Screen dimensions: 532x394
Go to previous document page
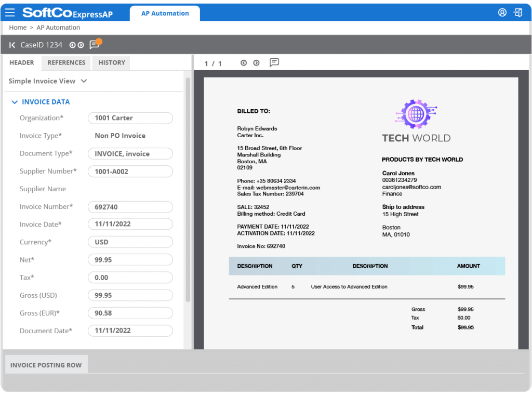coord(244,63)
